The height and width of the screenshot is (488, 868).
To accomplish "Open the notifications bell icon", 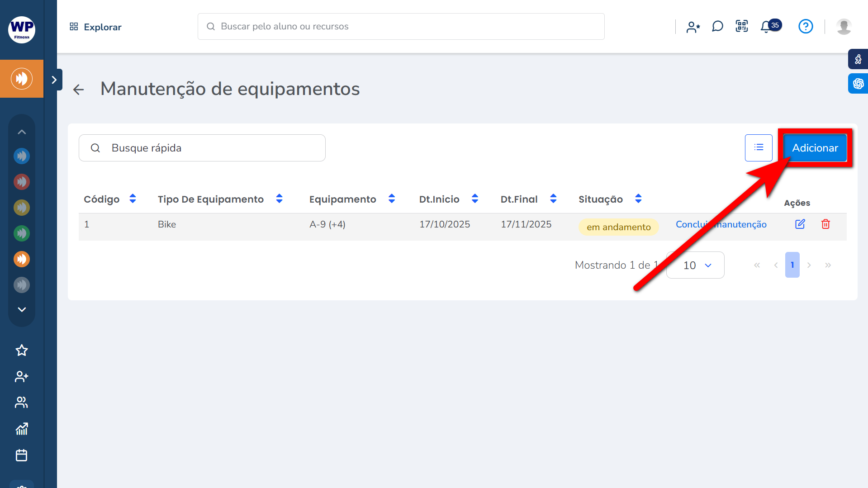I will (x=766, y=27).
